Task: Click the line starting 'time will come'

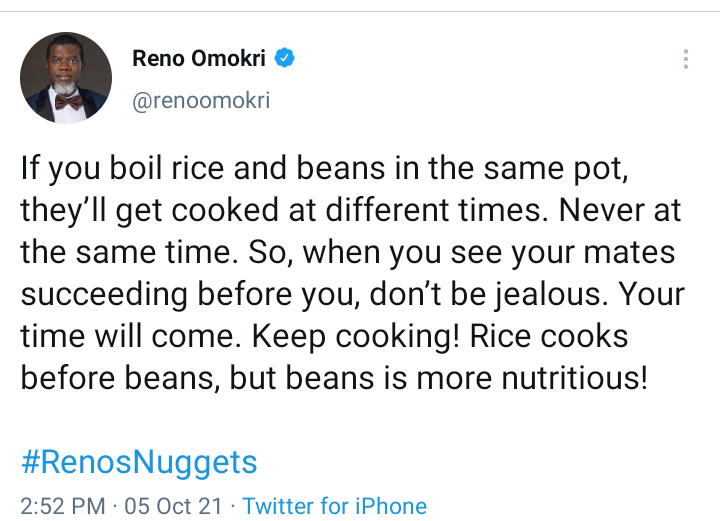Action: coord(324,337)
